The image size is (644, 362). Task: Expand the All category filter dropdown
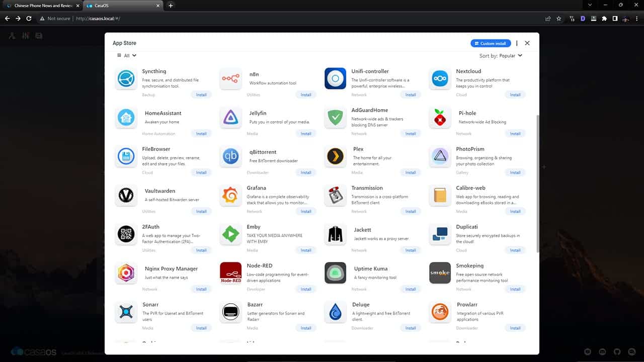pos(127,56)
